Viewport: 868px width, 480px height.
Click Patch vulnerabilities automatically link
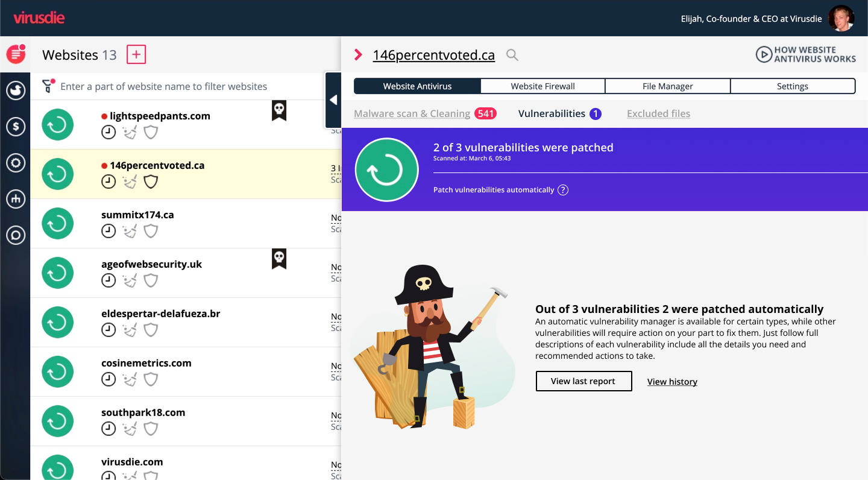pos(494,190)
